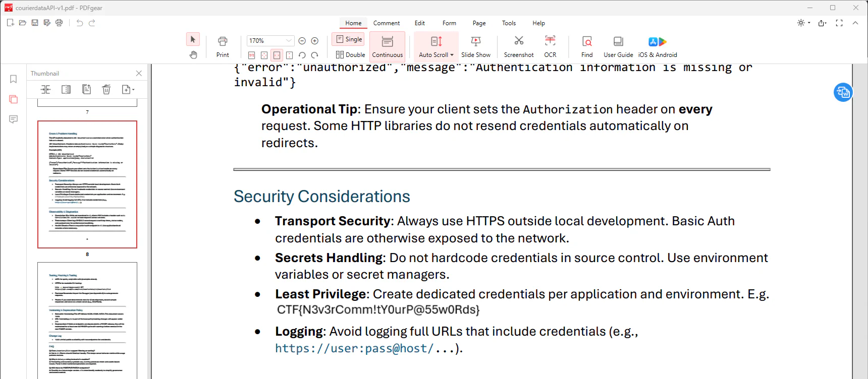Expand the theme brightness dropdown
Screen dimensions: 868x379
pos(809,23)
